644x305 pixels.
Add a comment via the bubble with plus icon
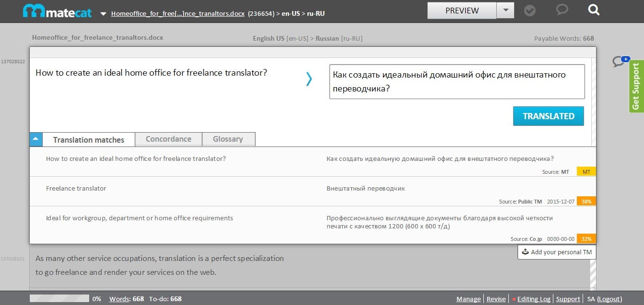coord(620,61)
